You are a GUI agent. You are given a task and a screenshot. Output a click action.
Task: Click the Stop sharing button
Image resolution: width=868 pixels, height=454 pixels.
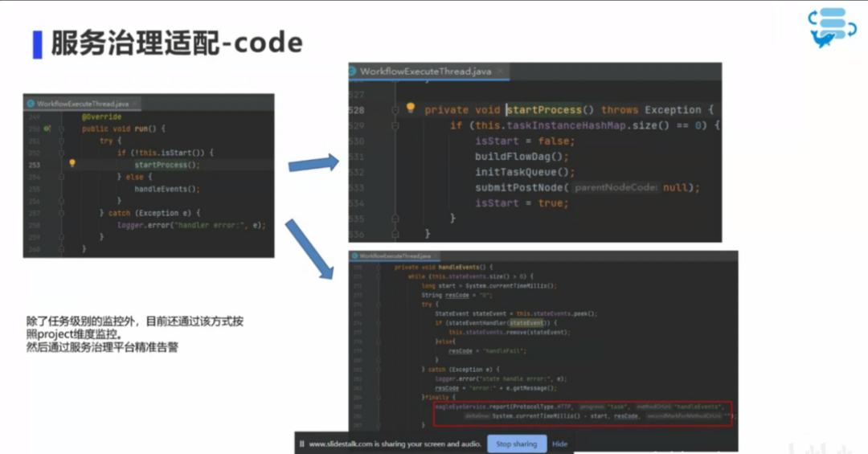click(x=515, y=444)
